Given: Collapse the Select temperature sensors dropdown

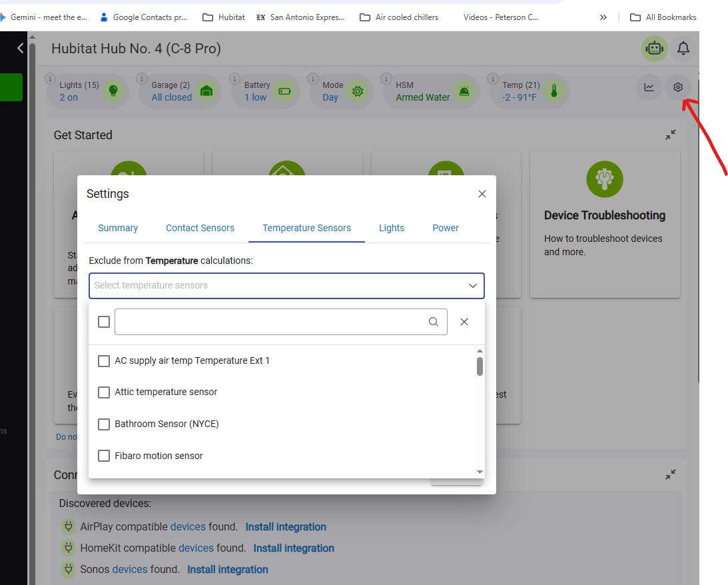Looking at the screenshot, I should (x=473, y=286).
